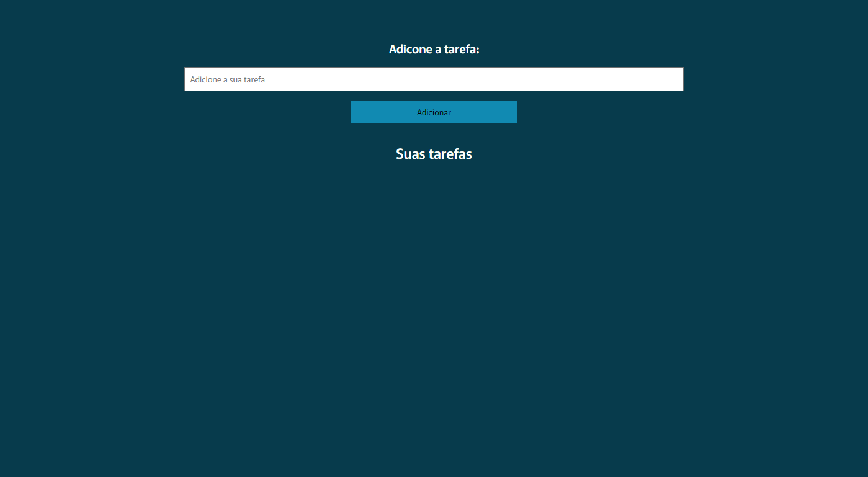The height and width of the screenshot is (477, 868).
Task: Click the 'Adicione a sua tarefa' input field
Action: tap(434, 79)
